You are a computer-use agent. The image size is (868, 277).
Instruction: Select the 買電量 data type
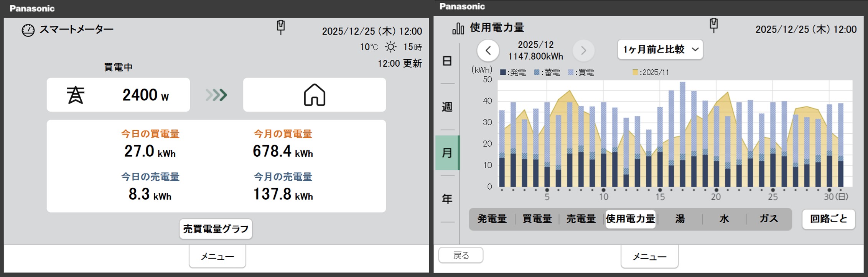(537, 219)
